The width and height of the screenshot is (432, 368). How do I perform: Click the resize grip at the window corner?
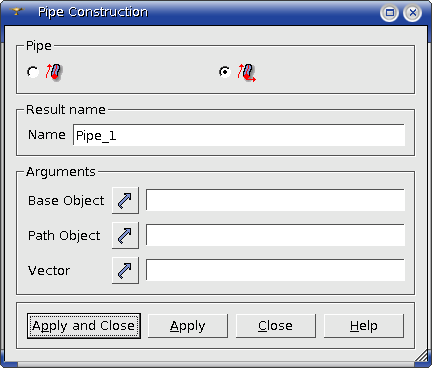(x=422, y=355)
